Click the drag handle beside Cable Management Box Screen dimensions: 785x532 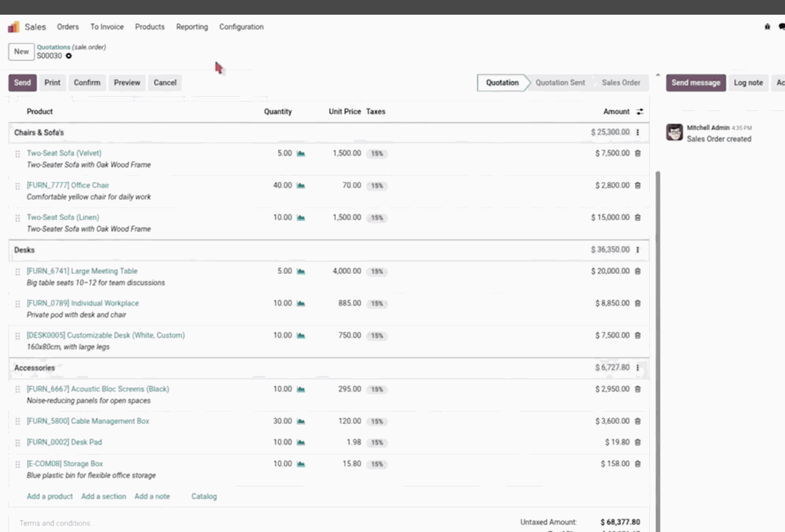click(18, 422)
